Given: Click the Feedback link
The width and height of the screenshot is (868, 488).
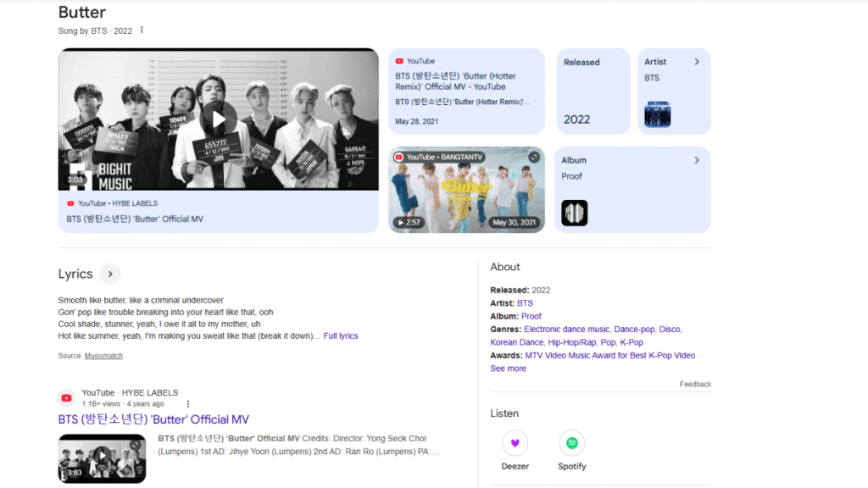Looking at the screenshot, I should 695,384.
